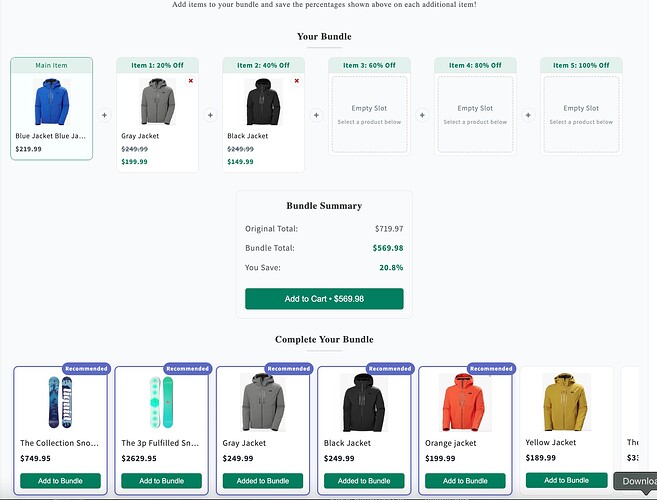657x500 pixels.
Task: Click Main Item header label
Action: pos(51,65)
